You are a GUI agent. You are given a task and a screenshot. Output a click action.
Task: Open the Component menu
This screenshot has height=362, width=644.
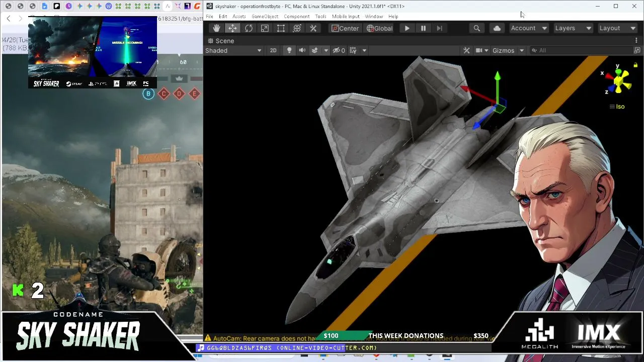[296, 17]
